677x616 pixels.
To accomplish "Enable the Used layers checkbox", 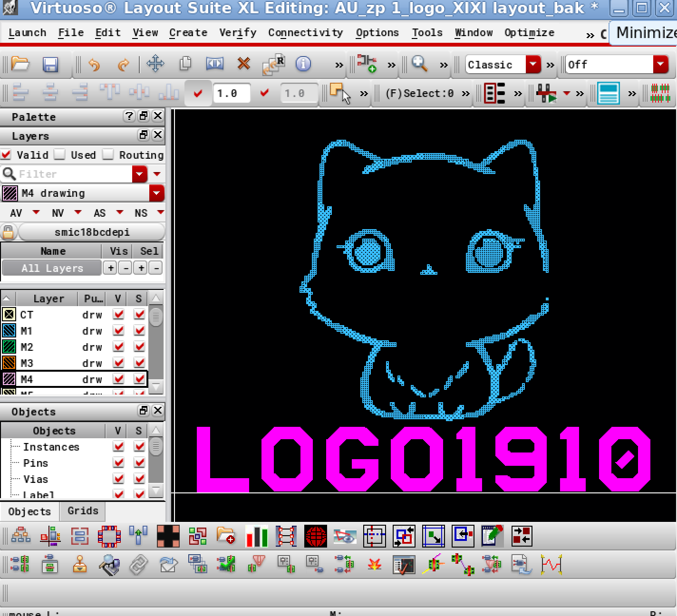I will (59, 154).
